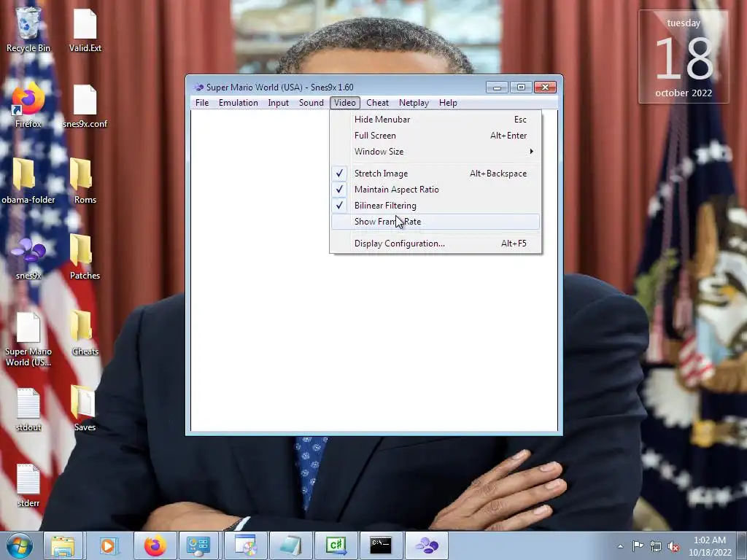Open the Netplay menu
Screen dimensions: 747x560
414,103
